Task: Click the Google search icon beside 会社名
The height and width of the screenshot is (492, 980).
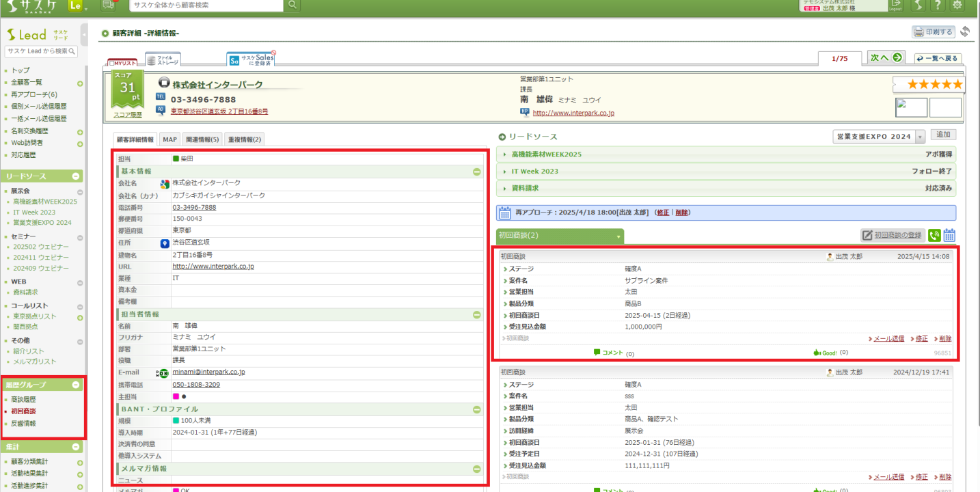Action: pos(165,184)
